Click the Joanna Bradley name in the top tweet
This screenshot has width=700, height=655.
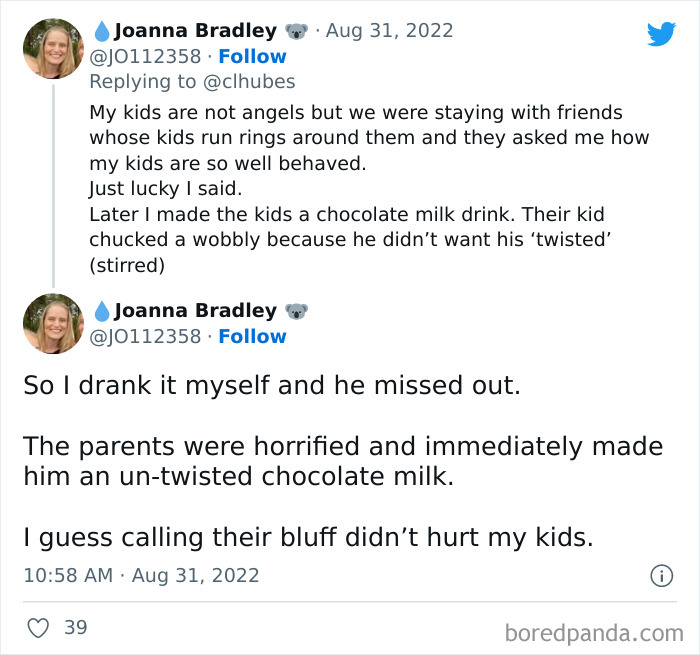tap(194, 31)
